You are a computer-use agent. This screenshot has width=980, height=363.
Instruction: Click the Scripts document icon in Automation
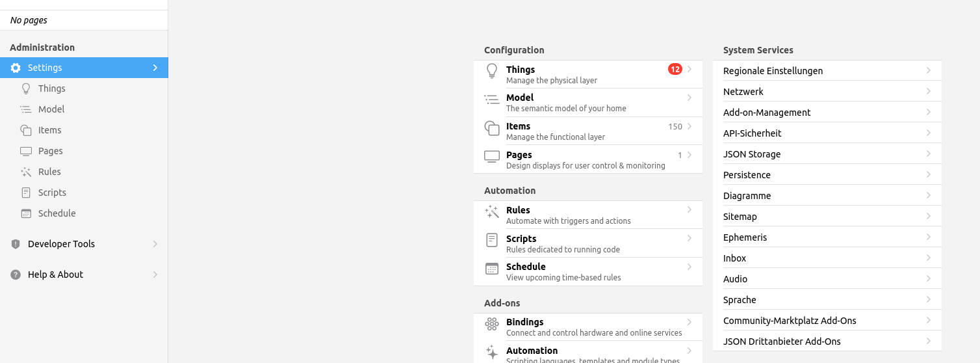492,240
